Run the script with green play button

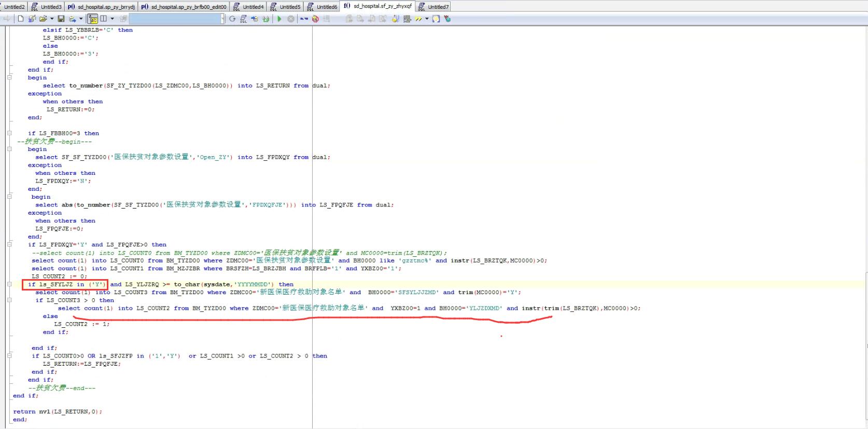[279, 19]
